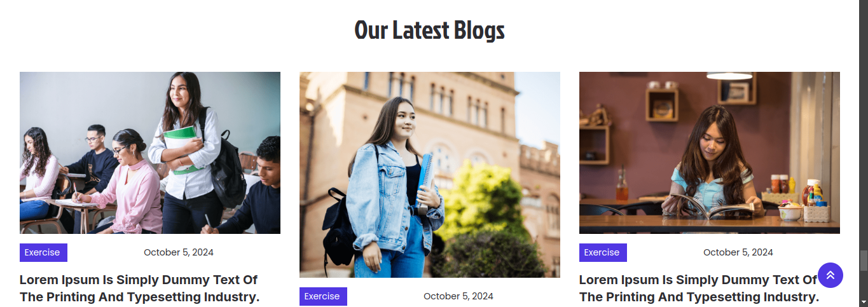Select the Exercise tag under the classroom photo
This screenshot has height=307, width=868.
(x=43, y=252)
